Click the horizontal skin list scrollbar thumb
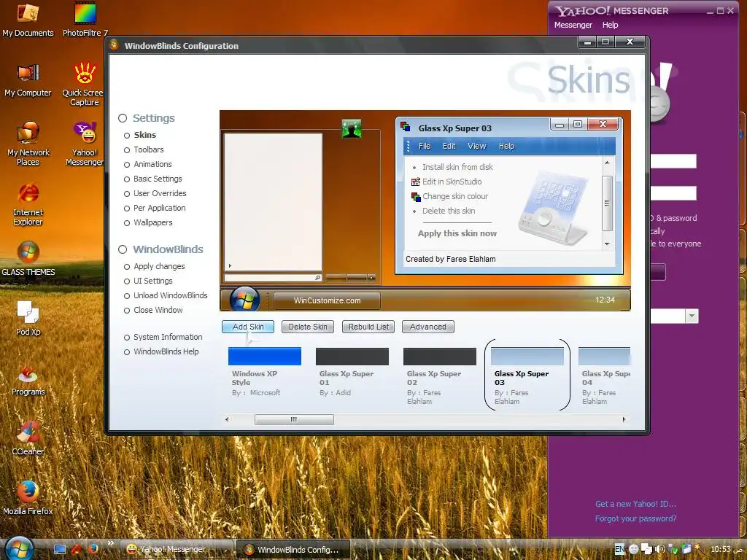The width and height of the screenshot is (747, 560). [x=294, y=419]
